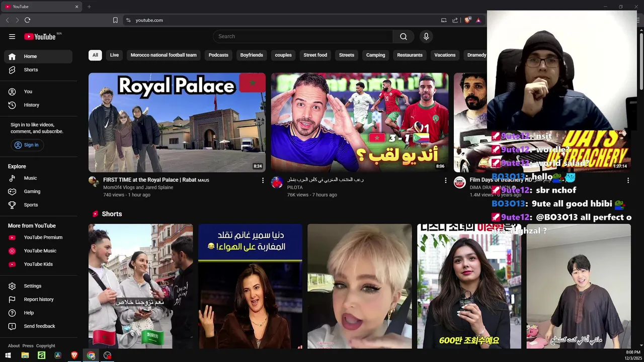This screenshot has height=362, width=644.
Task: Click the search magnifier button
Action: (404, 36)
